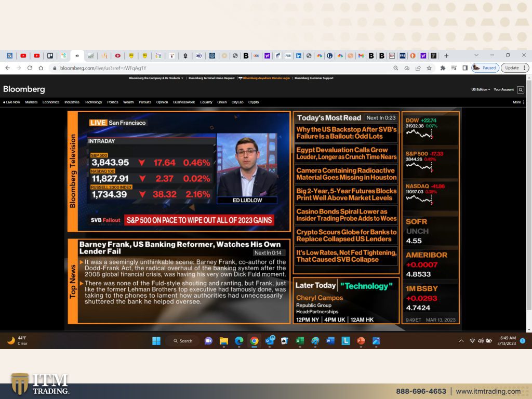
Task: Switch to the first YouTube browser tab
Action: tap(23, 56)
